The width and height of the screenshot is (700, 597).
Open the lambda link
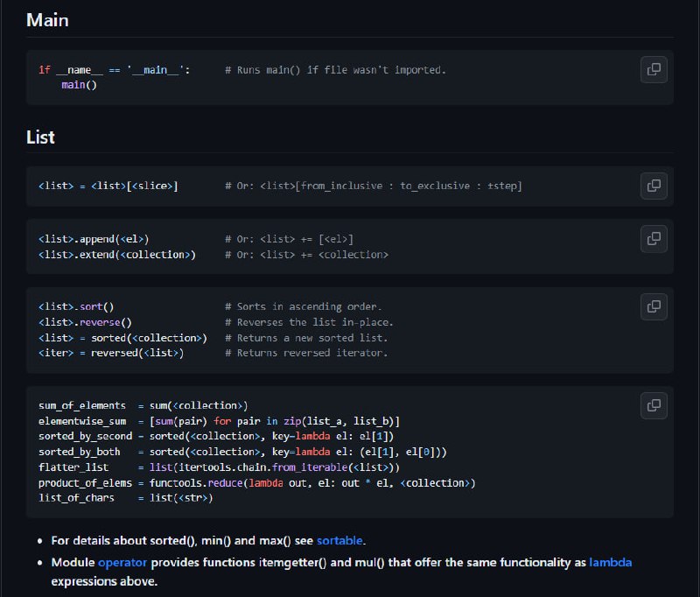(610, 563)
